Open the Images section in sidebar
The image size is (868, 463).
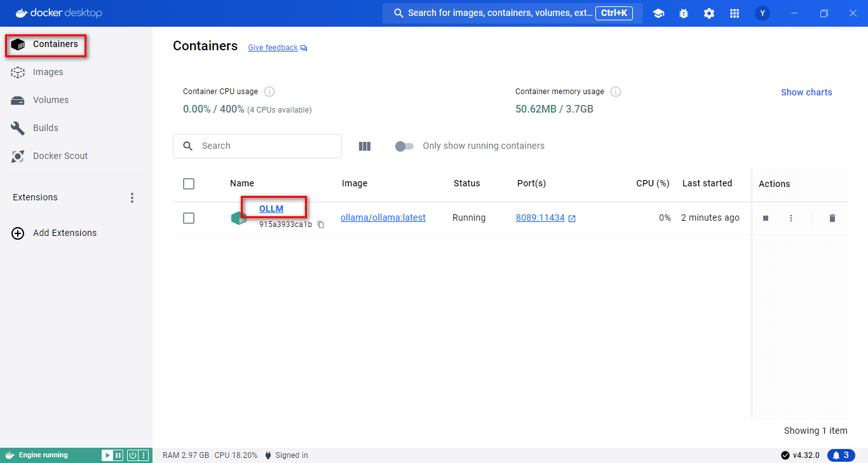76,73
